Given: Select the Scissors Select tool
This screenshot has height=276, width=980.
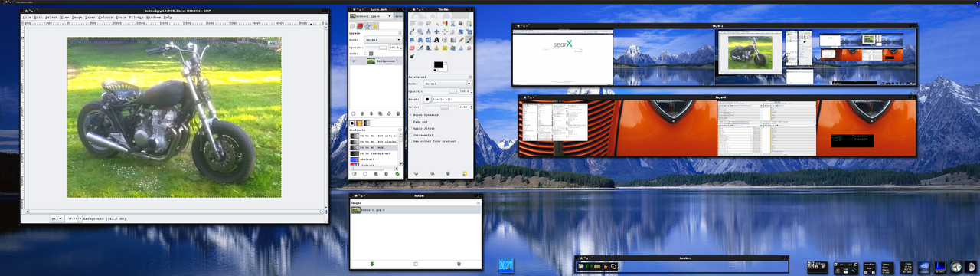Looking at the screenshot, I should (x=452, y=24).
